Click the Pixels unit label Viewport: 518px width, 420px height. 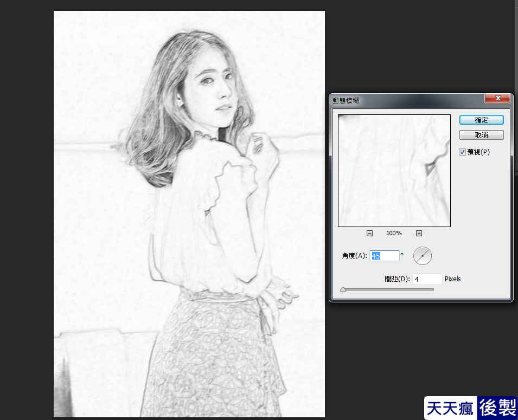(452, 279)
